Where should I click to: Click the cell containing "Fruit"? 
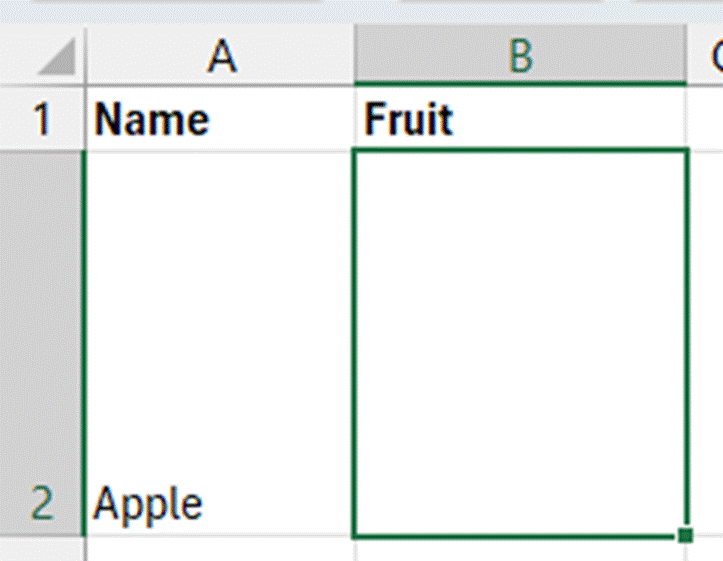(520, 120)
